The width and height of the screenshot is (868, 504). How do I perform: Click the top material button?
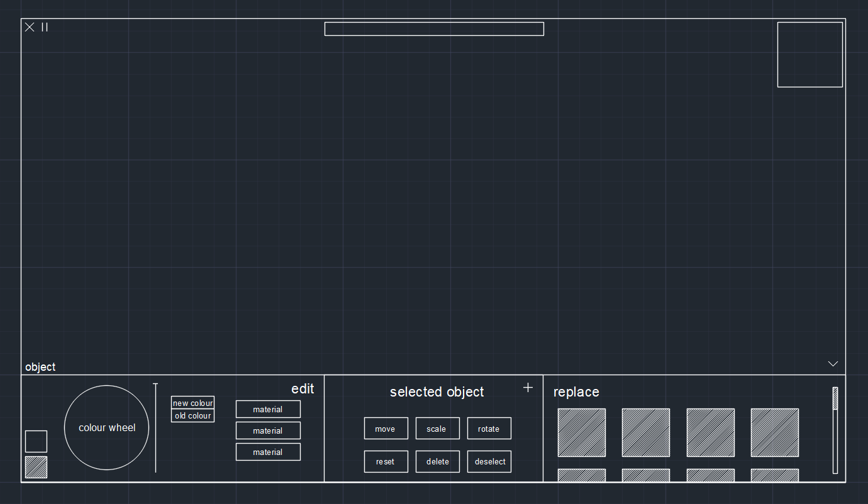coord(268,409)
